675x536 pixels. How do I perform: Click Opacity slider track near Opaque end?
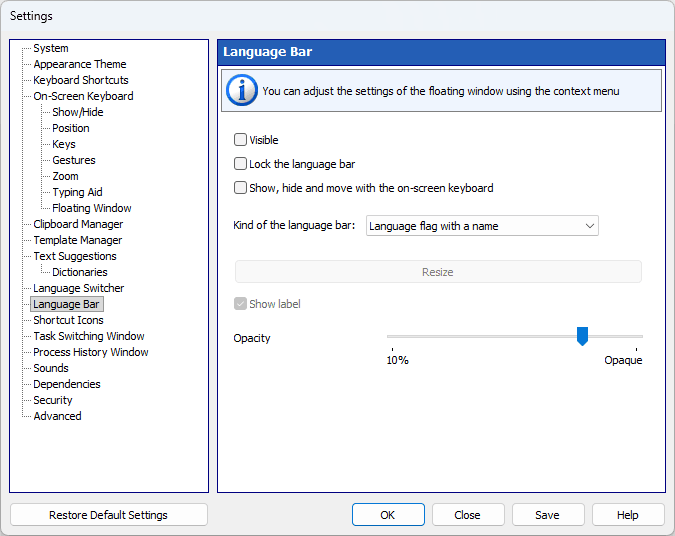tap(636, 336)
